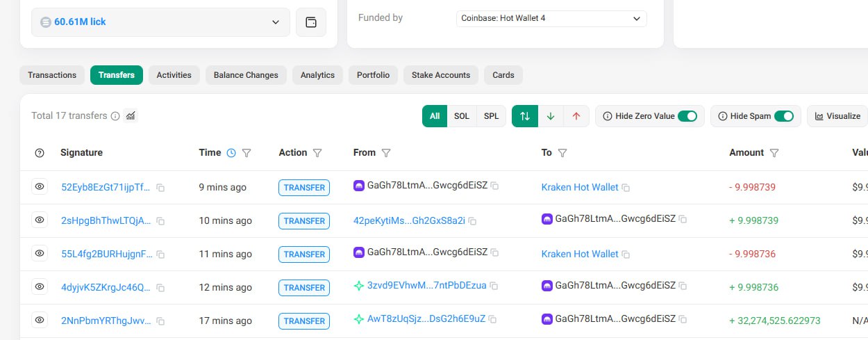Toggle the Hide Spam switch
This screenshot has height=340, width=868.
[783, 116]
